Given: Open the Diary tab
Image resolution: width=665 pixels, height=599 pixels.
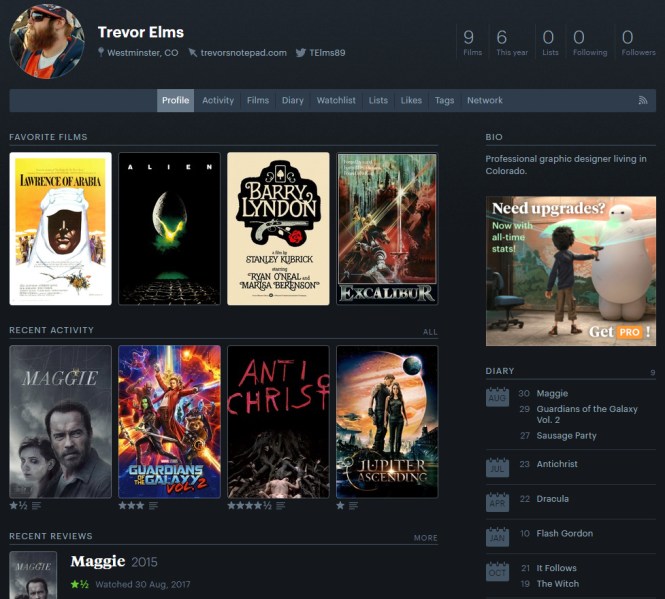Looking at the screenshot, I should [x=292, y=101].
